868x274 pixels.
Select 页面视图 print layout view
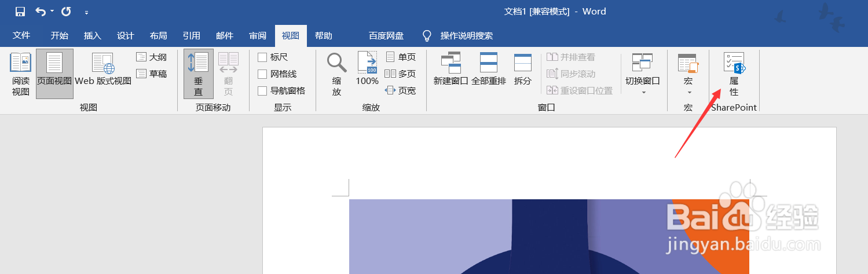coord(54,74)
